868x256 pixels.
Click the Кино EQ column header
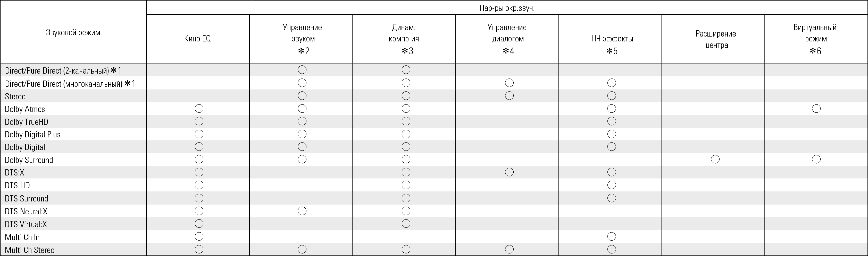[x=197, y=39]
